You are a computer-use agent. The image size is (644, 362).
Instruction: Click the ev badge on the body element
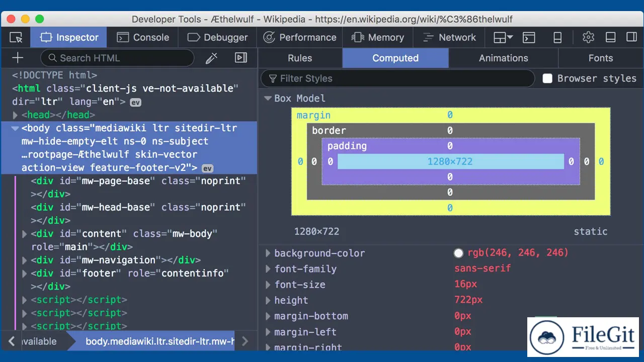coord(207,168)
